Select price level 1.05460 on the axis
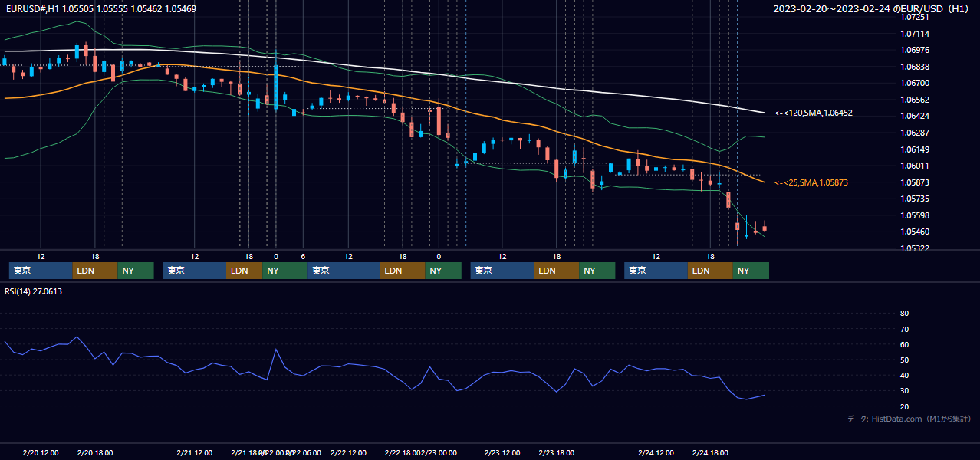 click(915, 232)
